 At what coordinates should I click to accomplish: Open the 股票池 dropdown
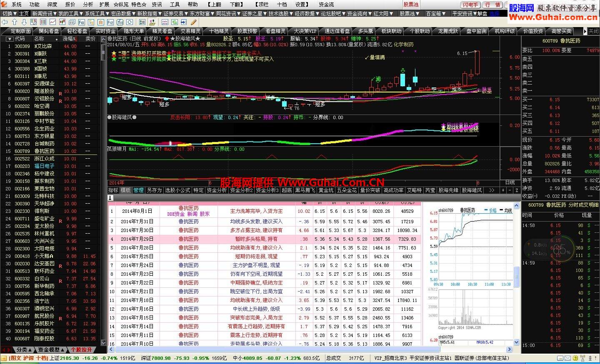(409, 13)
